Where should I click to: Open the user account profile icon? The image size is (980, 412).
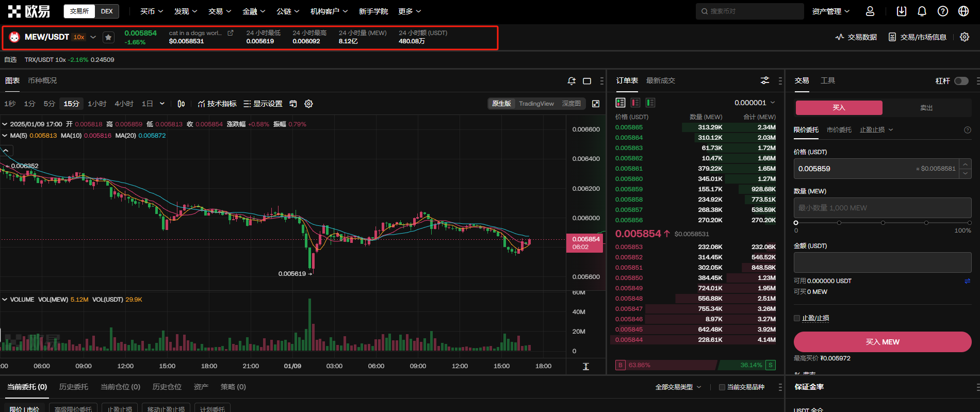click(870, 11)
